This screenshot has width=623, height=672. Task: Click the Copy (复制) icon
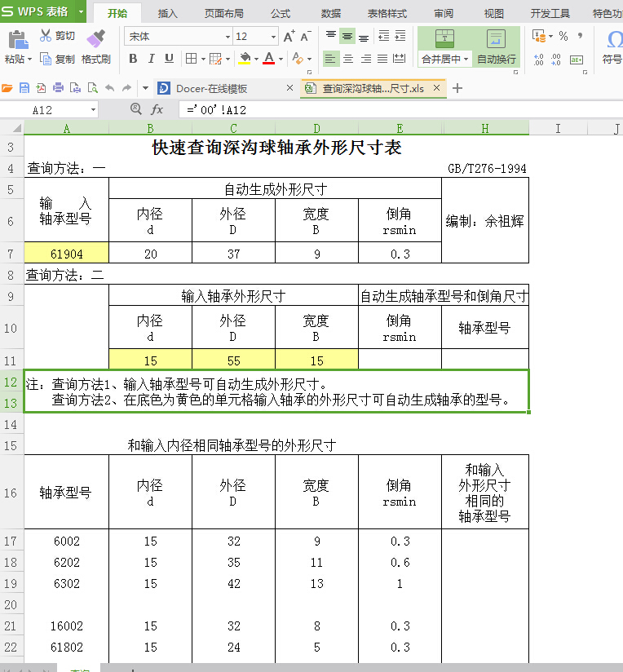click(x=46, y=58)
